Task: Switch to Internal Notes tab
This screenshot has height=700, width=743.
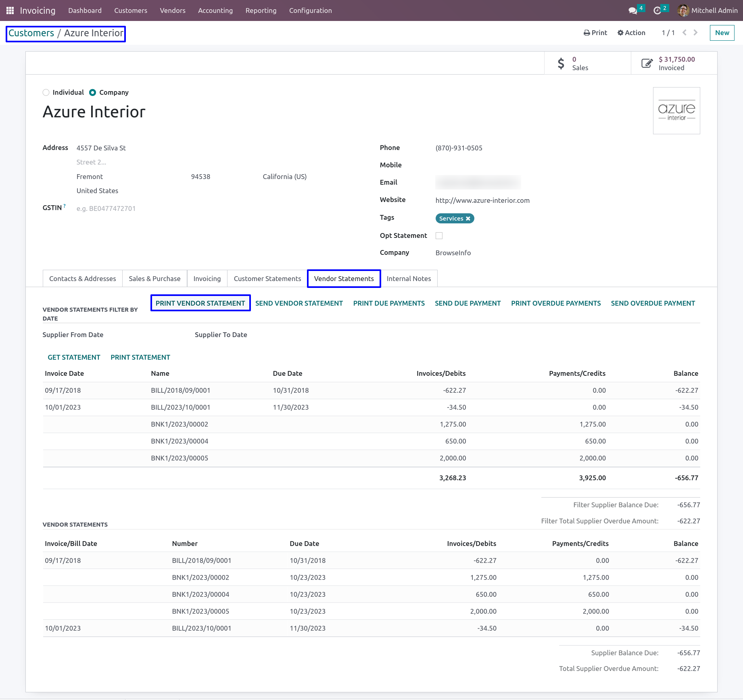Action: tap(409, 279)
